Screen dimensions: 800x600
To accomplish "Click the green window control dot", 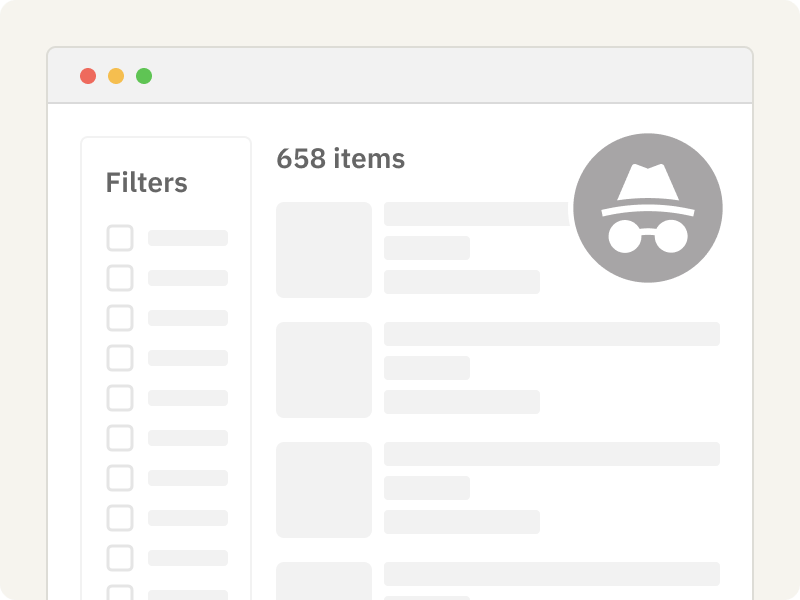I will click(x=146, y=75).
